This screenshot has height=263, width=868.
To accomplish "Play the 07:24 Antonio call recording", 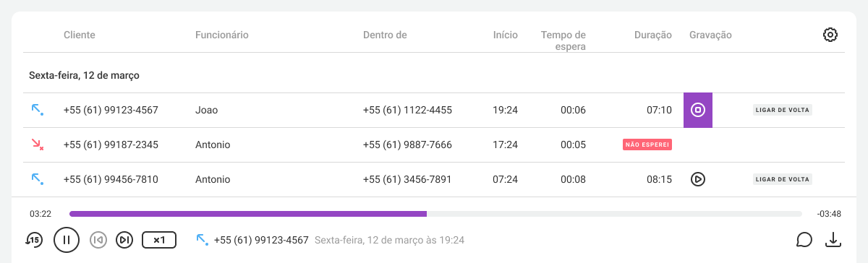I will click(698, 179).
